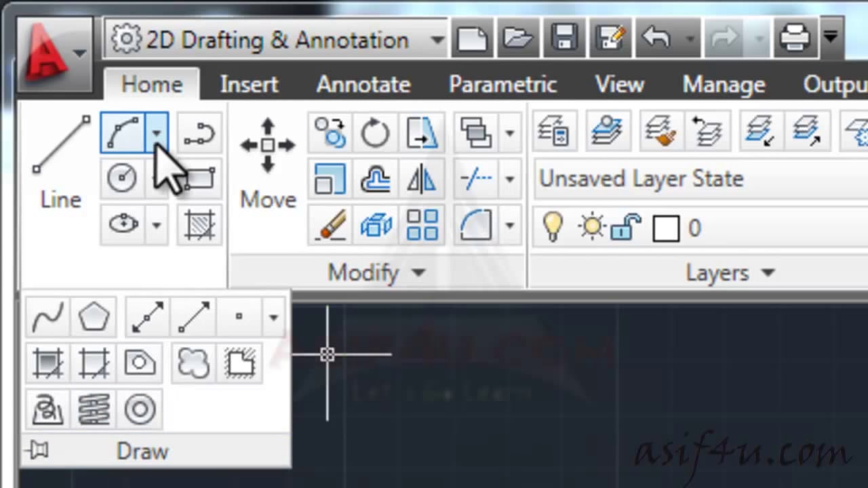Expand the Modify panel title

(x=377, y=272)
